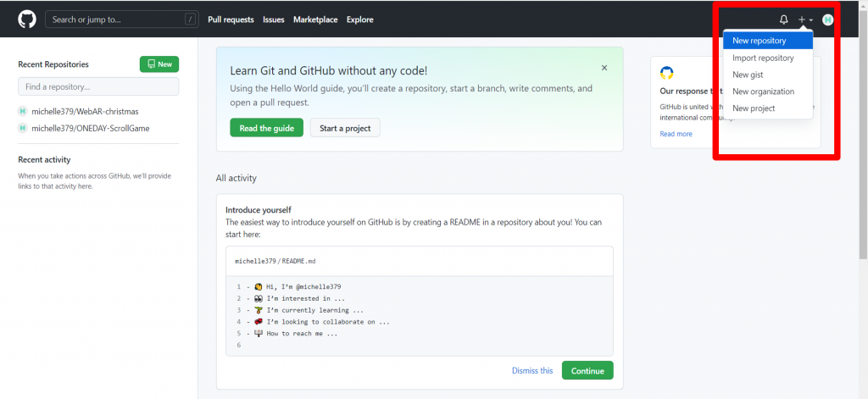Click the Start a project button

click(x=345, y=128)
